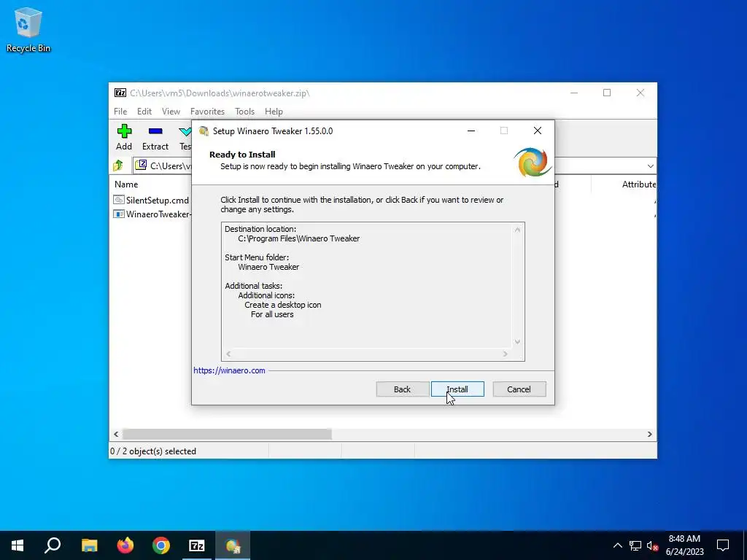Click the Add toolbar icon in 7-Zip
The image size is (747, 560).
pyautogui.click(x=124, y=137)
